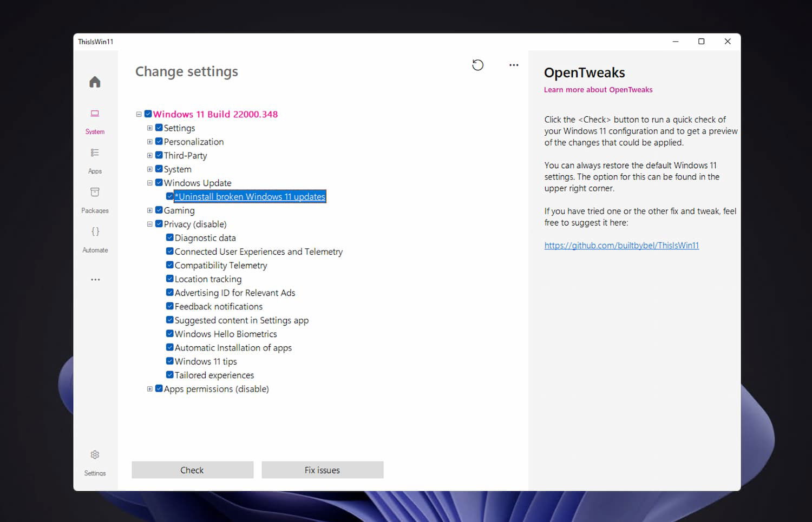Toggle Apps permissions (disable) checkbox
The height and width of the screenshot is (522, 812).
pos(159,388)
